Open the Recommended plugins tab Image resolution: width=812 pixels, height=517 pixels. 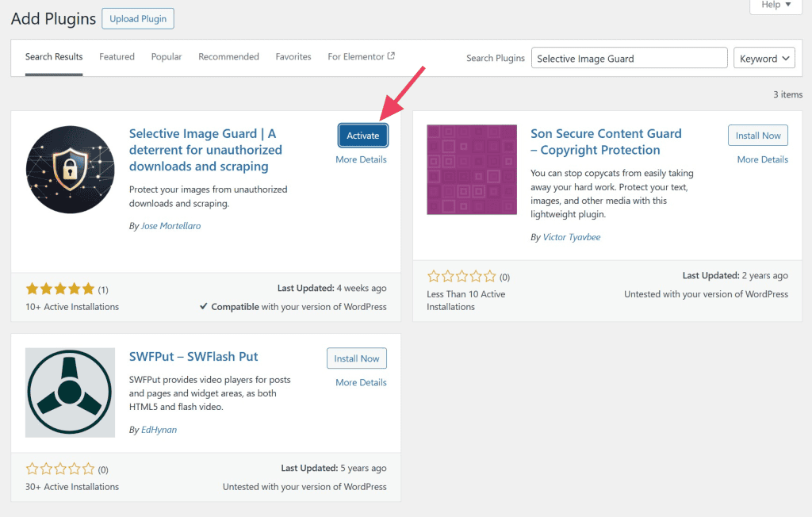click(x=228, y=57)
